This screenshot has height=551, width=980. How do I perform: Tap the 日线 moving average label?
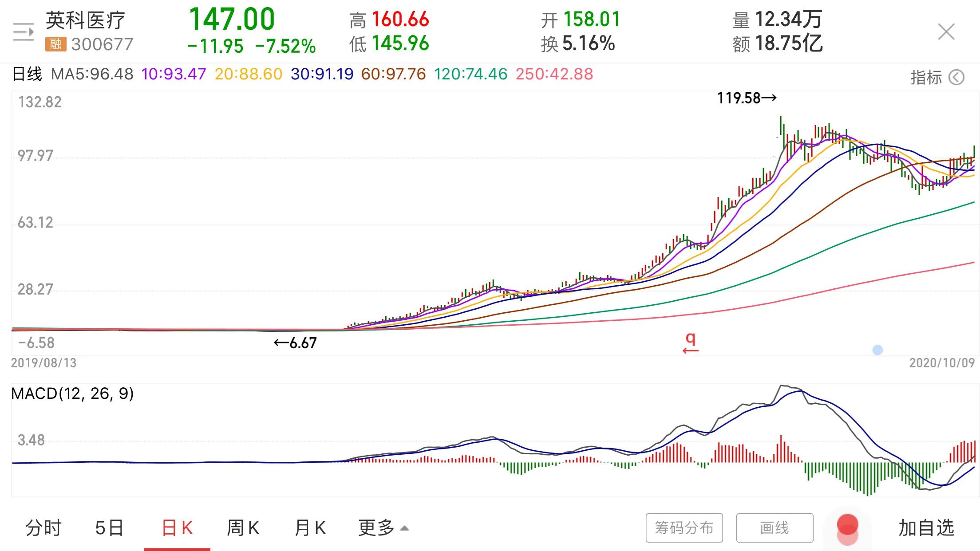pos(27,74)
